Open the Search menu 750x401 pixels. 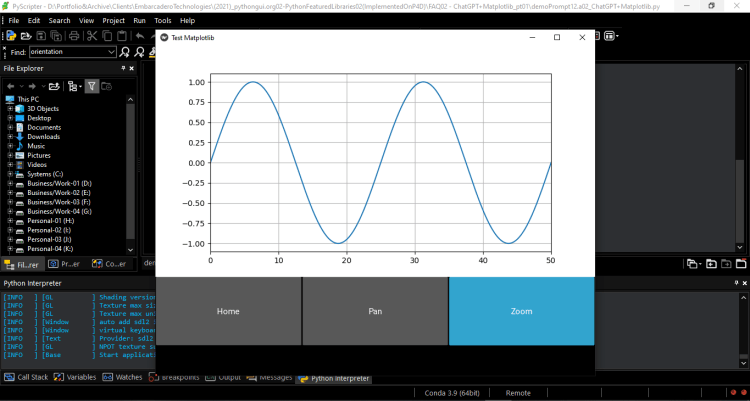[59, 21]
